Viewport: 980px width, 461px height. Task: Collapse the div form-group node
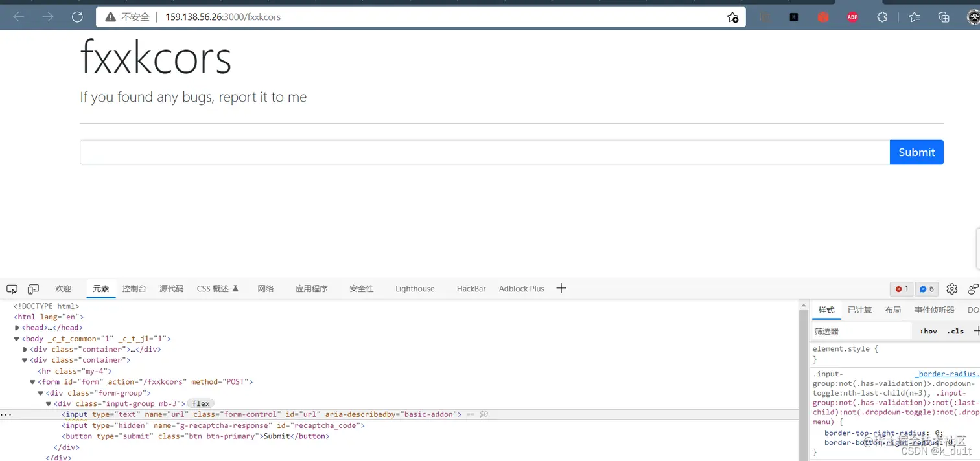[40, 393]
